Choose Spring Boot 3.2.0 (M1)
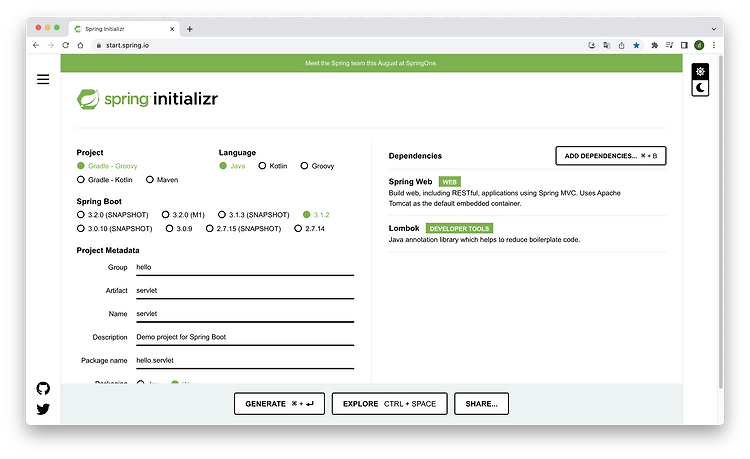The width and height of the screenshot is (750, 459). click(184, 215)
